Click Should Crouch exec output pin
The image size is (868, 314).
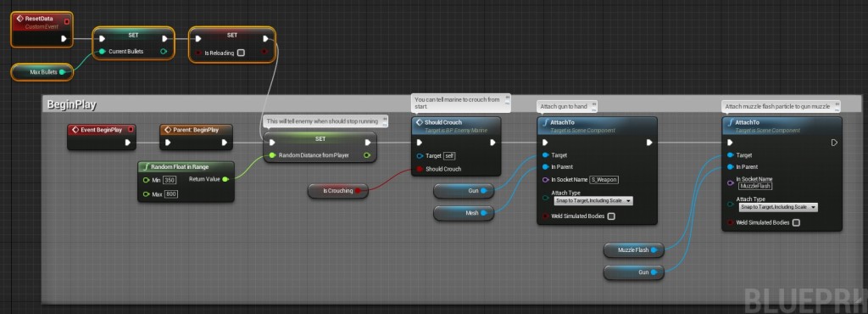pos(492,143)
